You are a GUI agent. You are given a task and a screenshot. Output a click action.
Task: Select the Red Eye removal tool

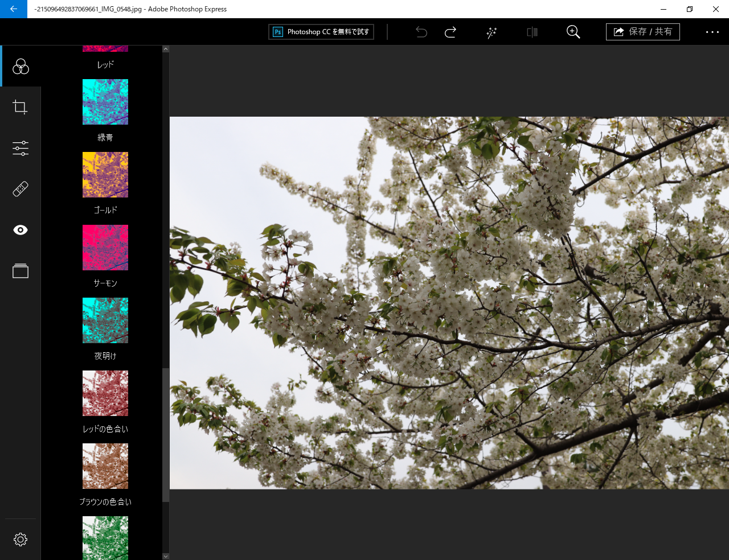click(x=21, y=230)
